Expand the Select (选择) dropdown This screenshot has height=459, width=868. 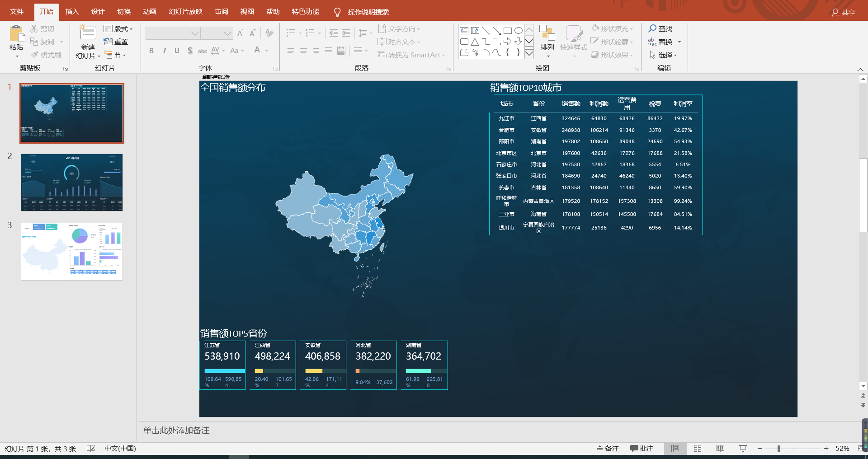[x=663, y=55]
